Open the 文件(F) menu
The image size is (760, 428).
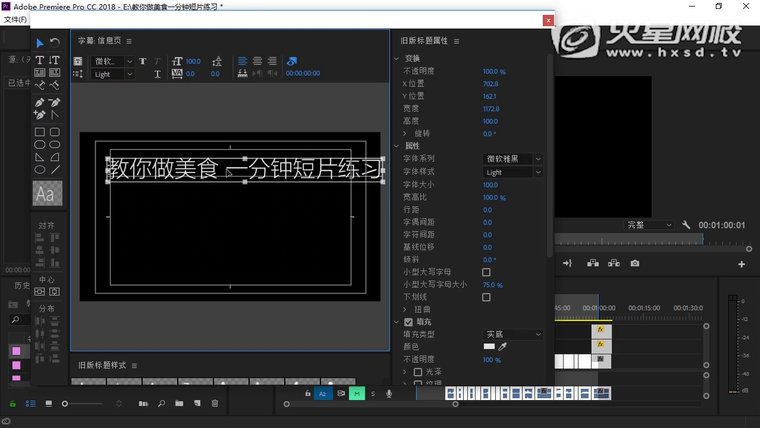(x=15, y=19)
